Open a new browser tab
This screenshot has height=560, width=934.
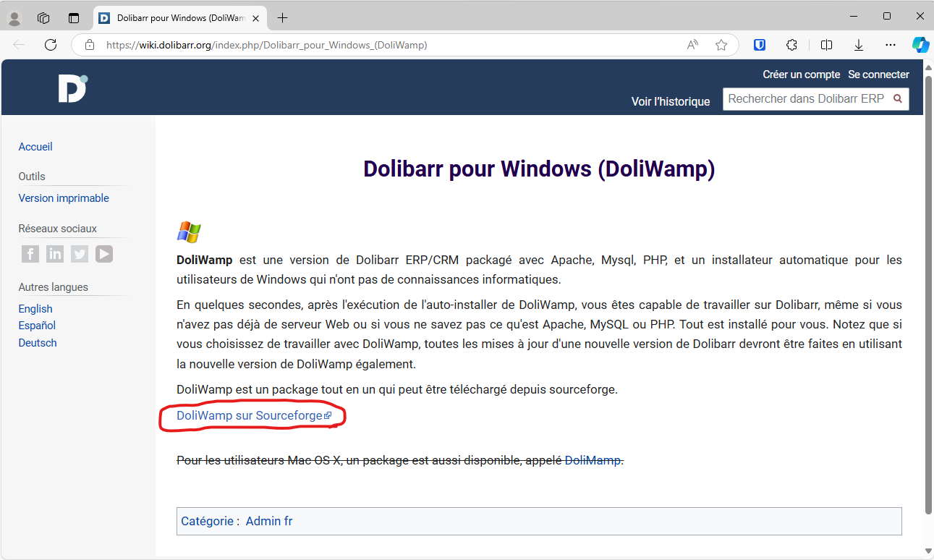tap(282, 17)
